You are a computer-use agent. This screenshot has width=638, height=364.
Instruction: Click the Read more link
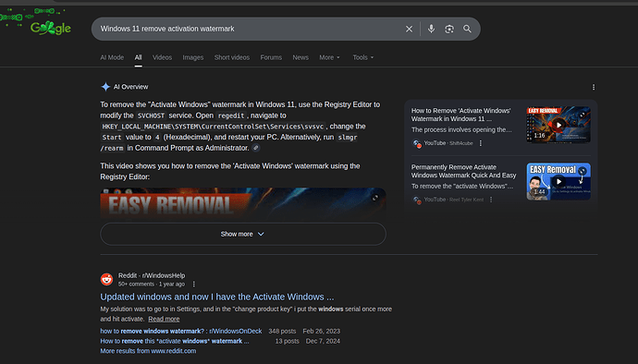(x=164, y=319)
